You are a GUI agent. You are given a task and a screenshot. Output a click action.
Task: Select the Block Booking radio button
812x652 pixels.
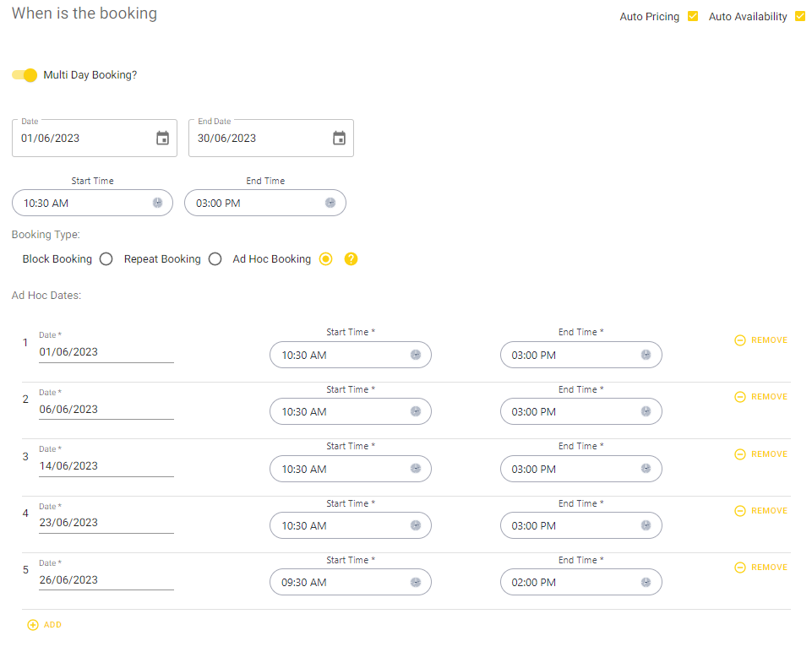[x=106, y=258]
